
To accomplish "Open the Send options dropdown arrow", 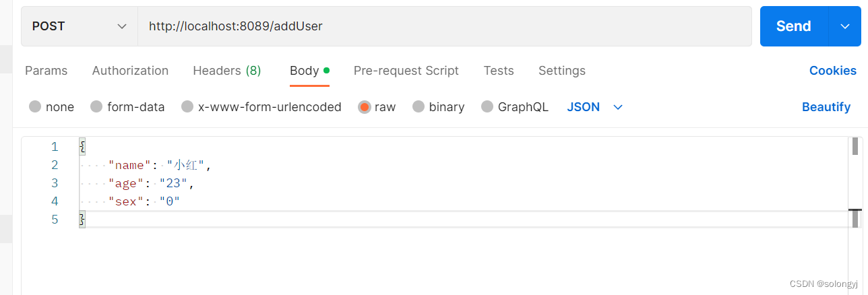I will coord(845,26).
